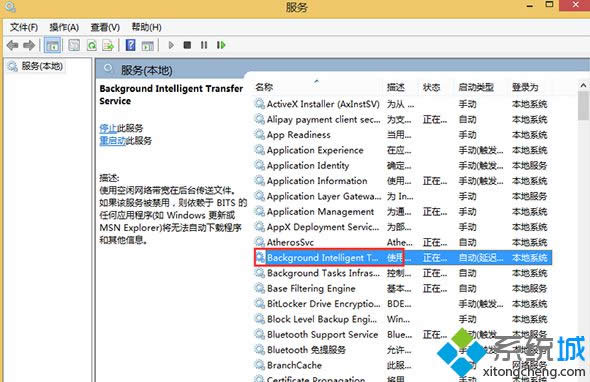This screenshot has height=382, width=590.
Task: Restart the service with the restart icon
Action: point(221,45)
